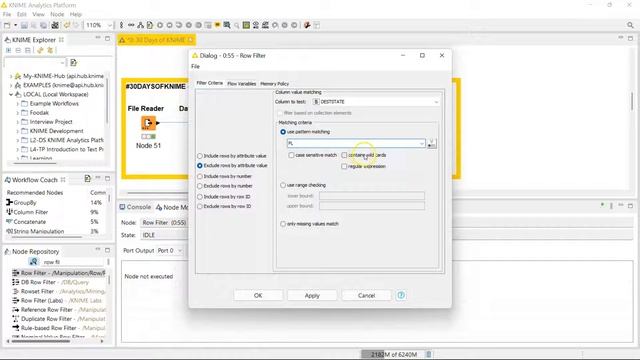The width and height of the screenshot is (640, 360).
Task: Choose only missing values match option
Action: 283,224
